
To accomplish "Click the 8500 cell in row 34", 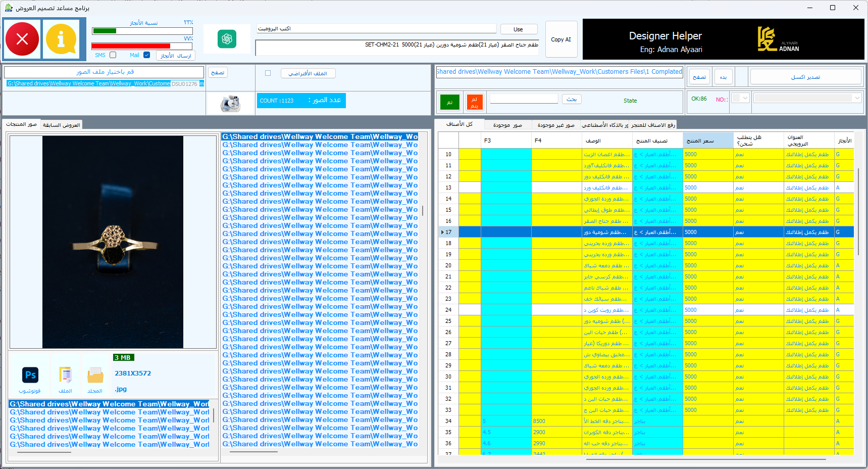I will [x=556, y=421].
